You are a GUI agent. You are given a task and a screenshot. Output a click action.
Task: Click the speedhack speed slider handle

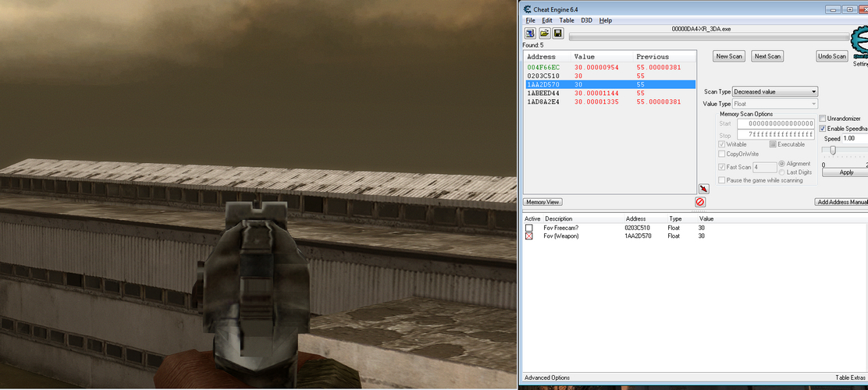(833, 151)
